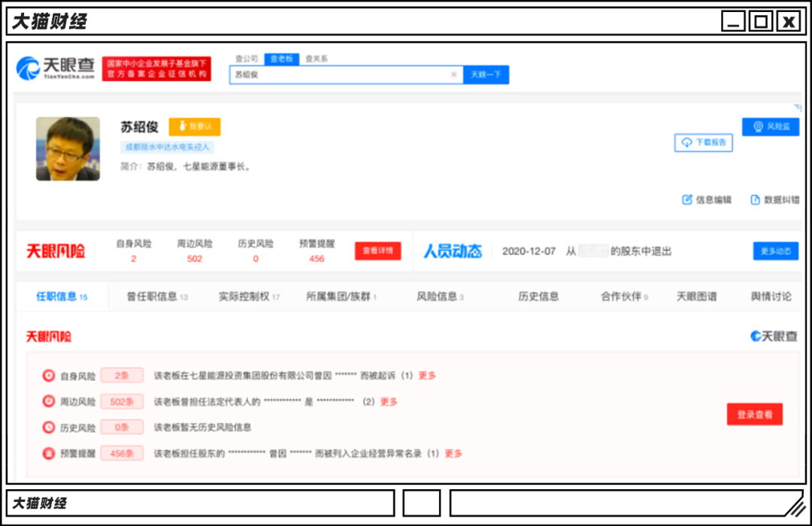Click the blue 风险监 button

771,126
